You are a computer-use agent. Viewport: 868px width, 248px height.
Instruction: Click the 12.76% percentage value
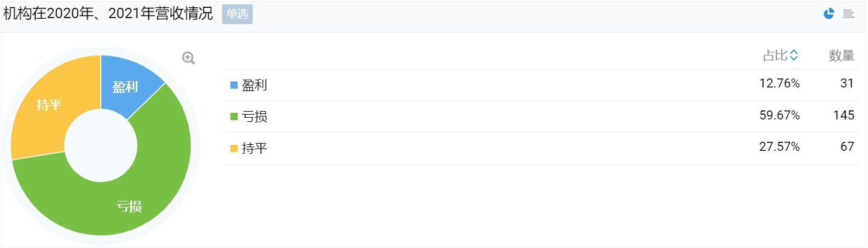coord(779,84)
